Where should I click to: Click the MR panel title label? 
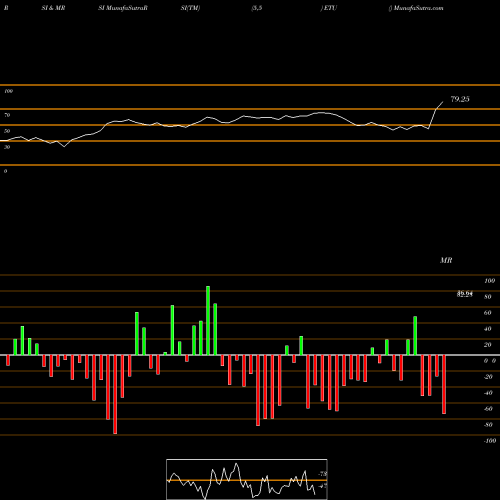446,260
